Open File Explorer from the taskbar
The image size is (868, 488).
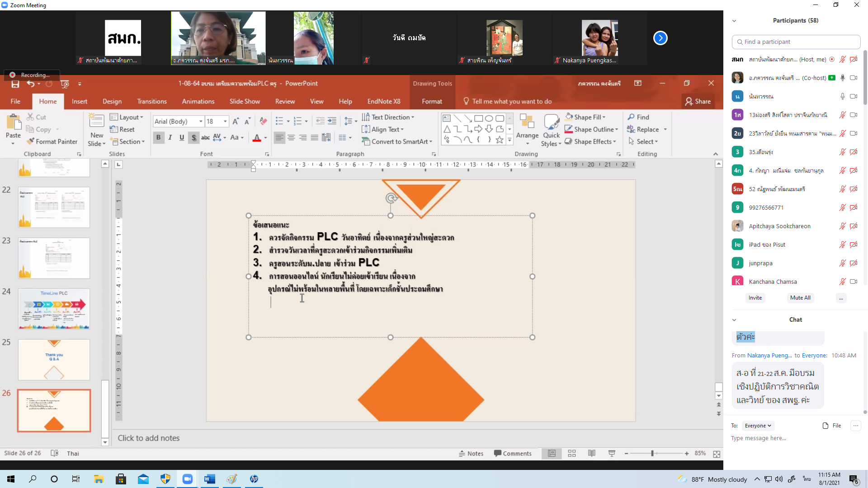99,479
